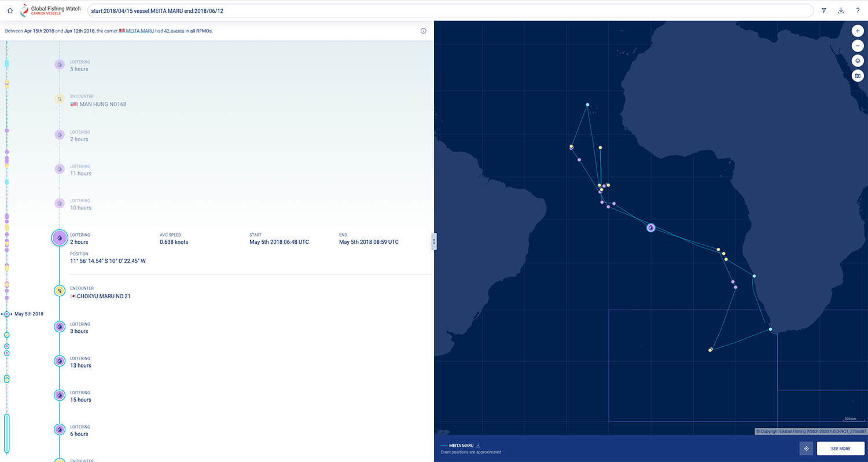Viewport: 868px width, 462px height.
Task: Select the MAN HUNG NO168 encounter icon
Action: [60, 99]
